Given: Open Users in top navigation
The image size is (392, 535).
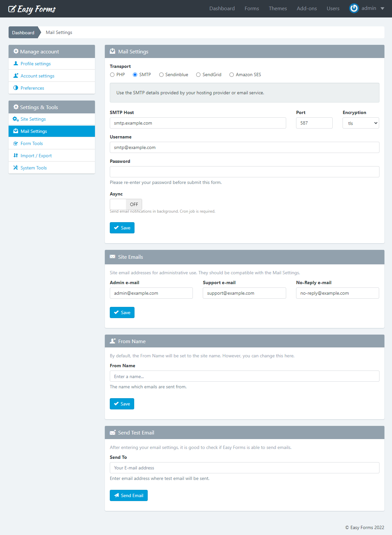Looking at the screenshot, I should [x=333, y=9].
